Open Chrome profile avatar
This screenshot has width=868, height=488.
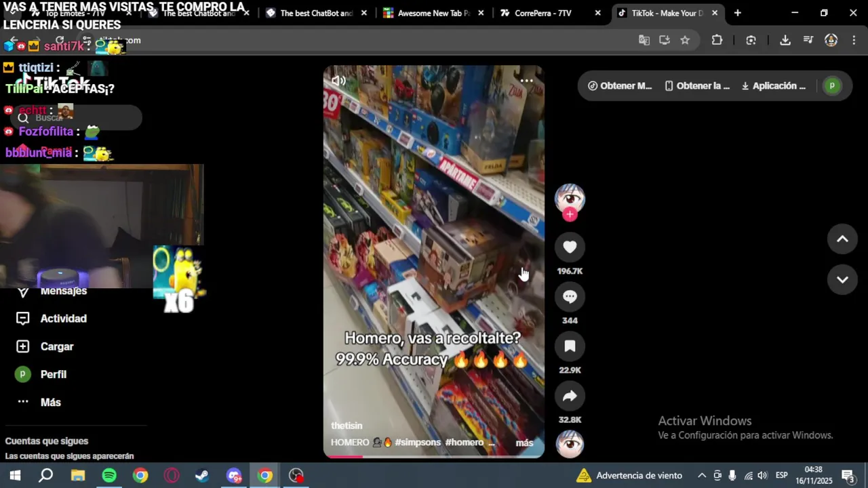pyautogui.click(x=831, y=40)
